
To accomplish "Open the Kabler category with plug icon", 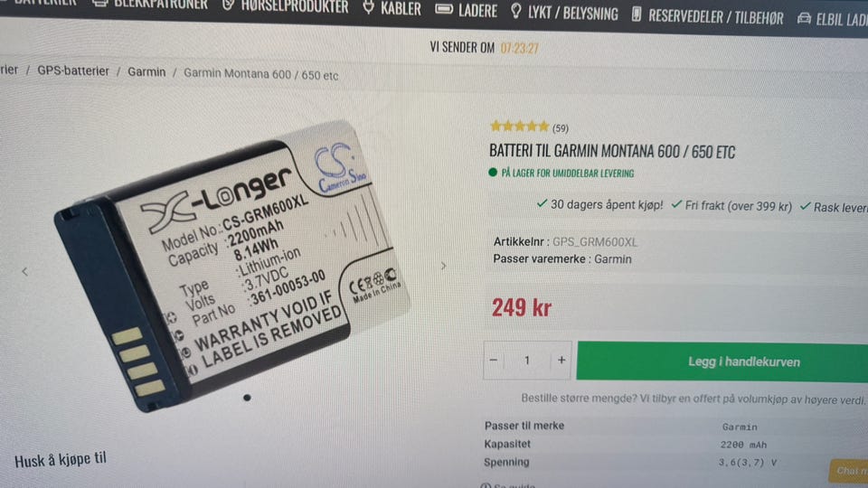I will click(392, 8).
